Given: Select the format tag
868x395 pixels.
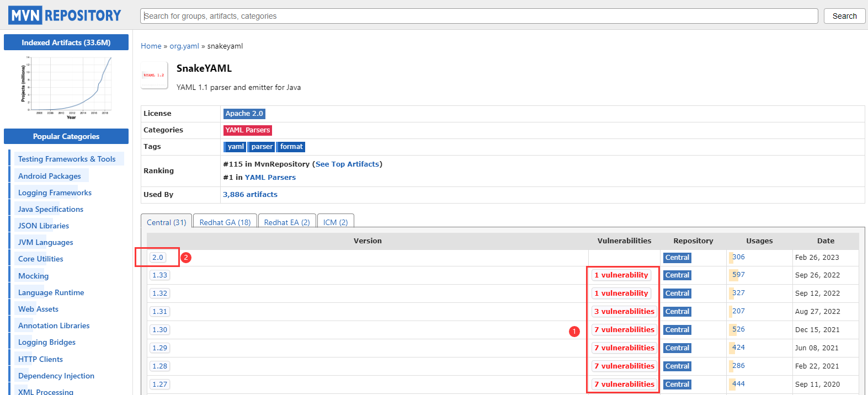Looking at the screenshot, I should (x=291, y=147).
